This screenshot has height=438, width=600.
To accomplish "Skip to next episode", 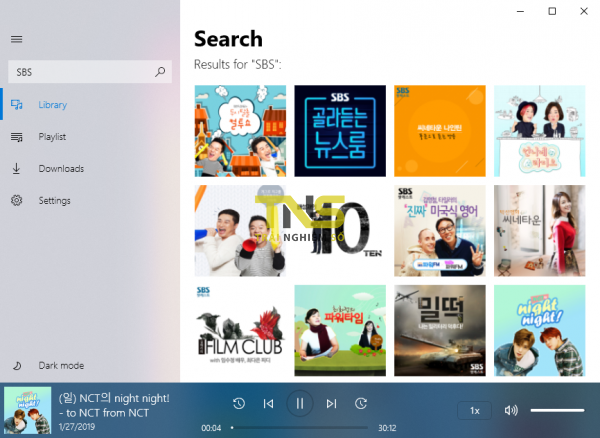I will coord(331,404).
